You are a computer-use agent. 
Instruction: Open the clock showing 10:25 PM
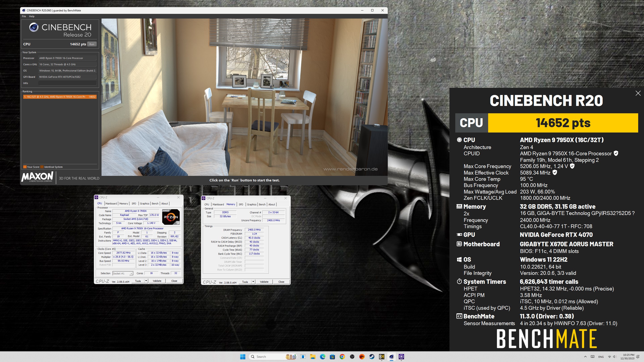pyautogui.click(x=627, y=356)
